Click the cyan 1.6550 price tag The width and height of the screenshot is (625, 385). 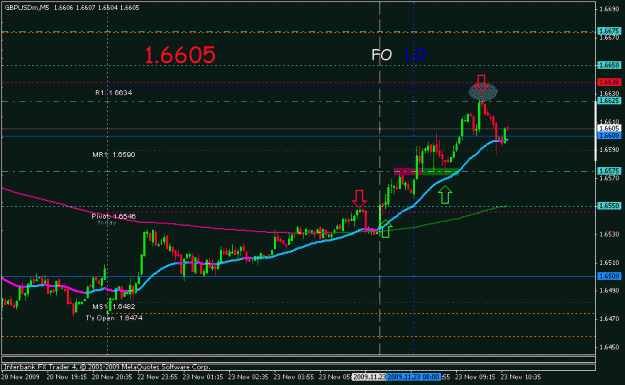point(609,206)
